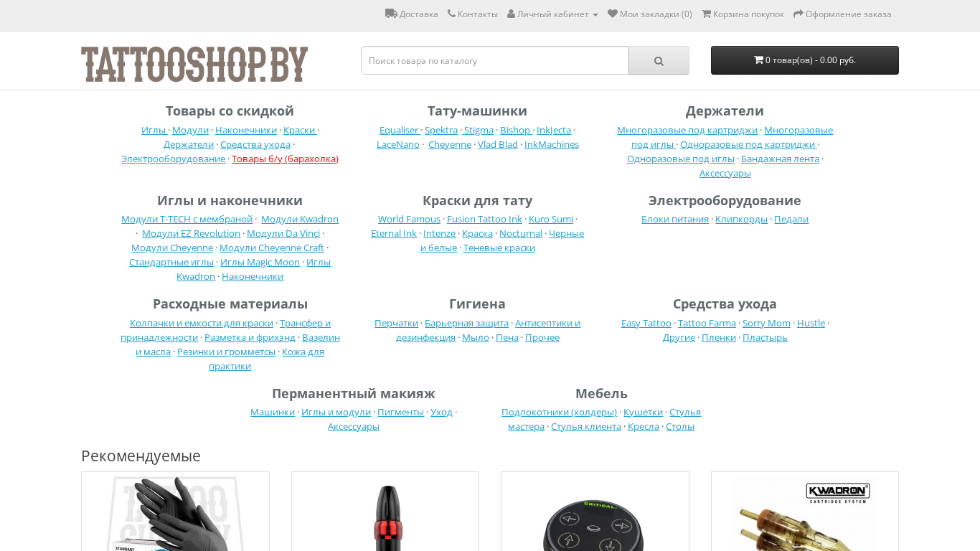Screen dimensions: 980x551
Task: Click the user account icon
Action: [x=511, y=14]
